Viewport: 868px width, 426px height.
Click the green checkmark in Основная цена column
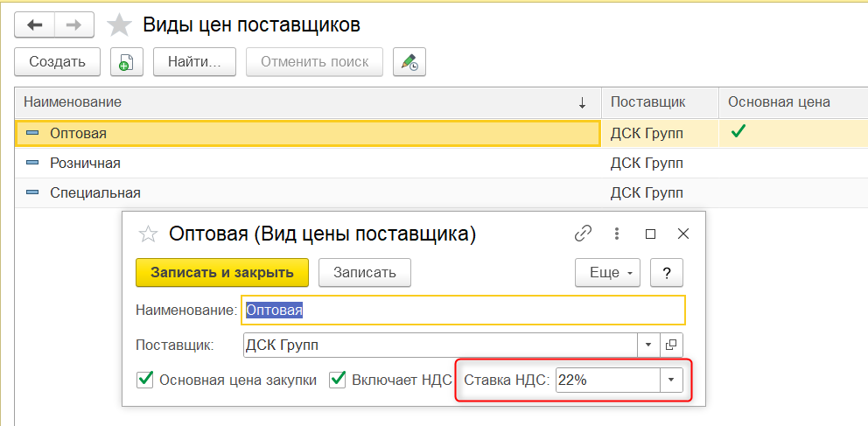click(x=738, y=132)
